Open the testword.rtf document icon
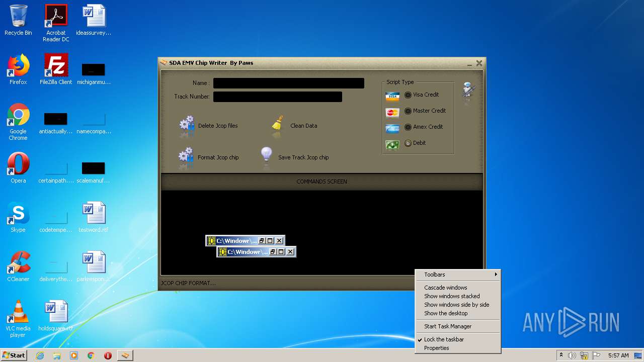The image size is (644, 362). 94,217
